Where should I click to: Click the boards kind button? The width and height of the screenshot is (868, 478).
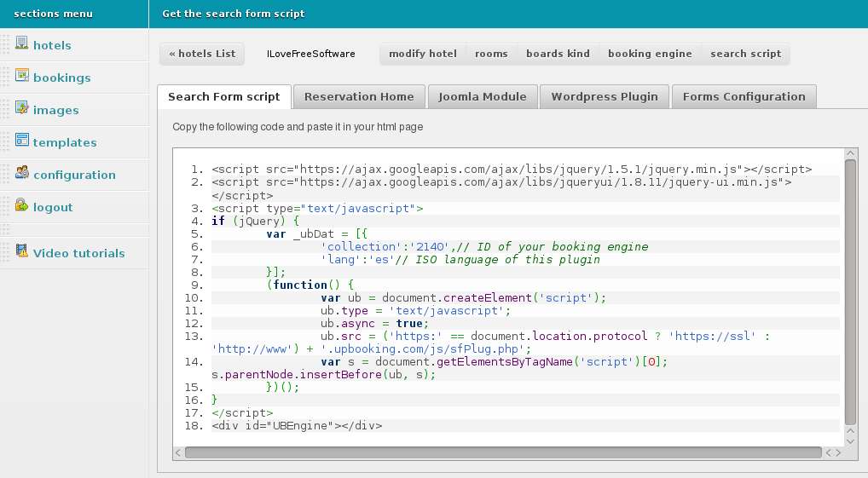click(x=558, y=54)
